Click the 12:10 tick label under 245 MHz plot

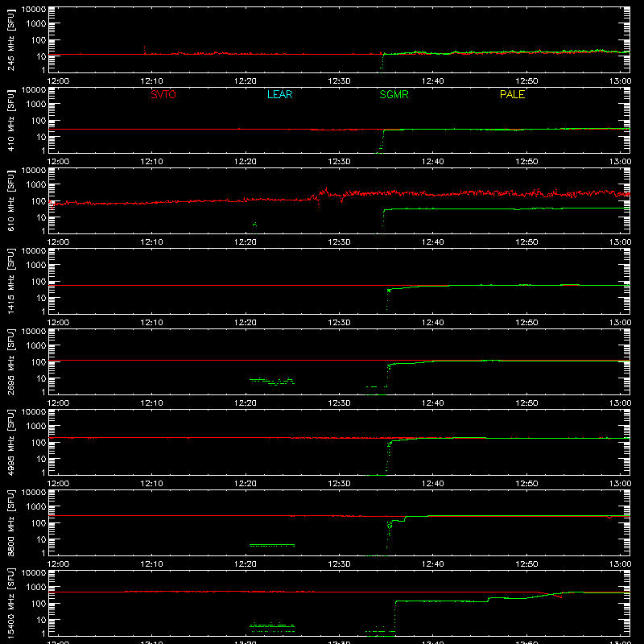[151, 81]
